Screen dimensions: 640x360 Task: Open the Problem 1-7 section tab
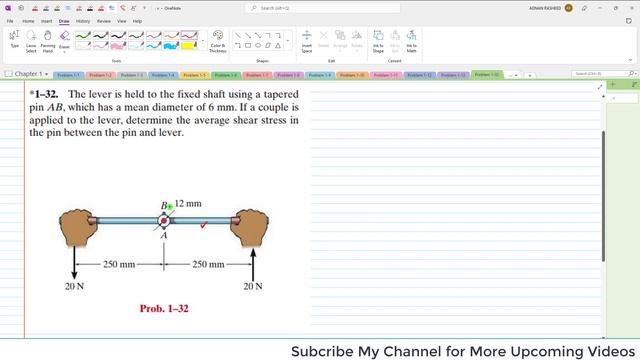[257, 75]
